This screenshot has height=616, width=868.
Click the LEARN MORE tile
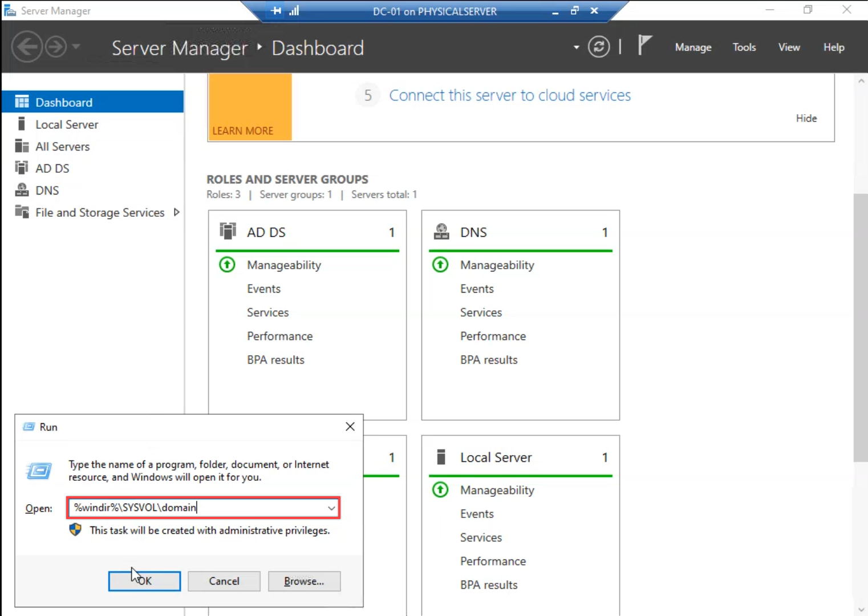(x=250, y=107)
